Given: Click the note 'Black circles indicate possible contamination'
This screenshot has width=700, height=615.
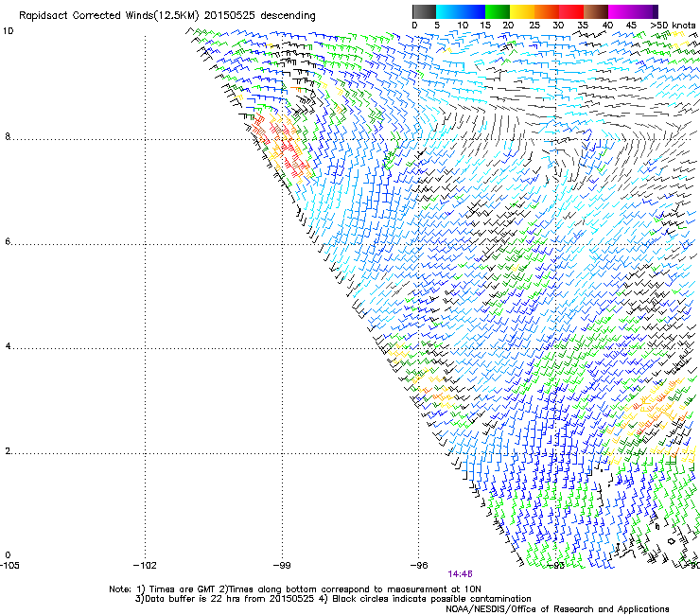Looking at the screenshot, I should point(431,599).
